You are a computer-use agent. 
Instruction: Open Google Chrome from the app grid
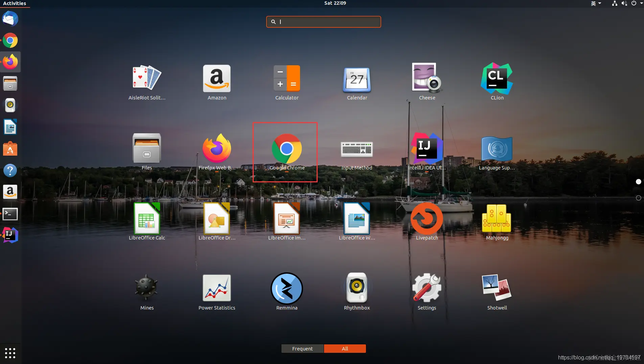click(x=287, y=152)
